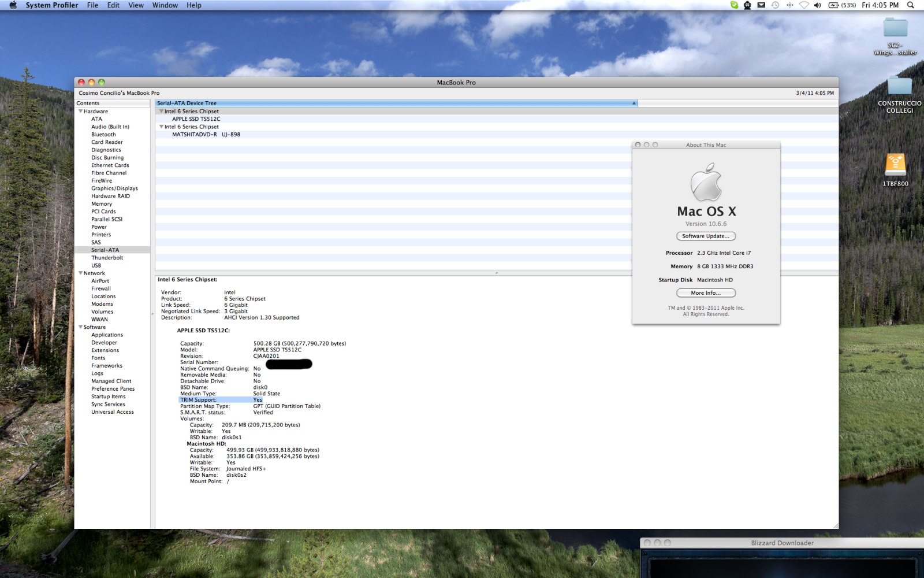924x578 pixels.
Task: Select Extensions under Software
Action: [x=105, y=350]
